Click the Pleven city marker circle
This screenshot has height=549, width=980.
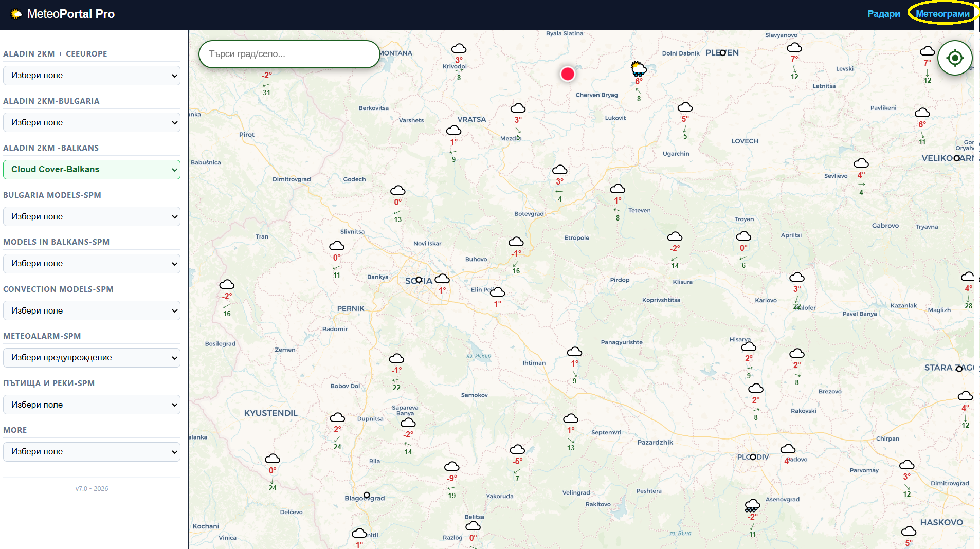(722, 53)
